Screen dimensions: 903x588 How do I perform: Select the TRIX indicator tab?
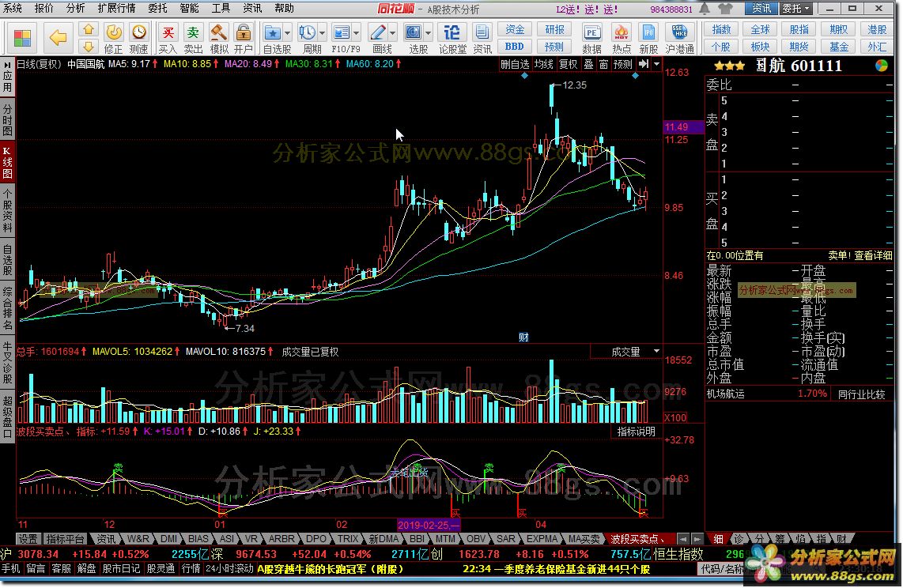pyautogui.click(x=348, y=539)
